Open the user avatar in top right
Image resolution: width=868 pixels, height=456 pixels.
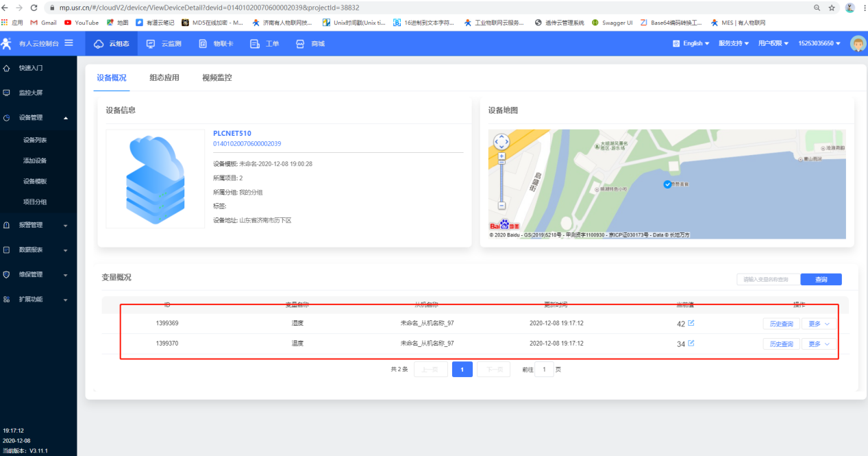[858, 43]
